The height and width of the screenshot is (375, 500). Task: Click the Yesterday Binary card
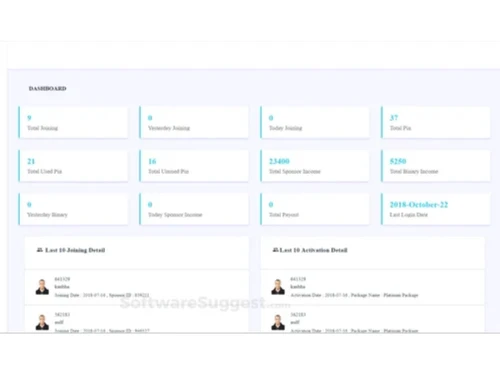tap(73, 209)
